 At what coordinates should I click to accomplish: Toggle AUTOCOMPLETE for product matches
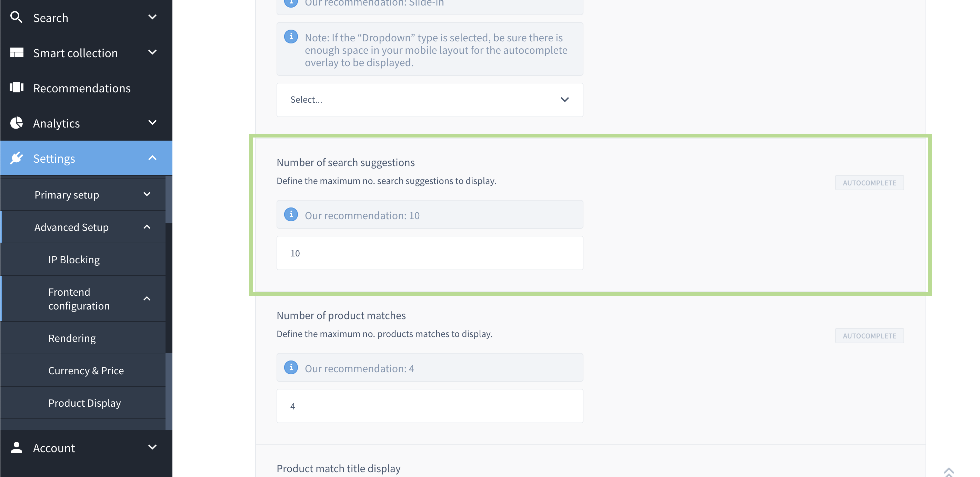[x=870, y=335]
